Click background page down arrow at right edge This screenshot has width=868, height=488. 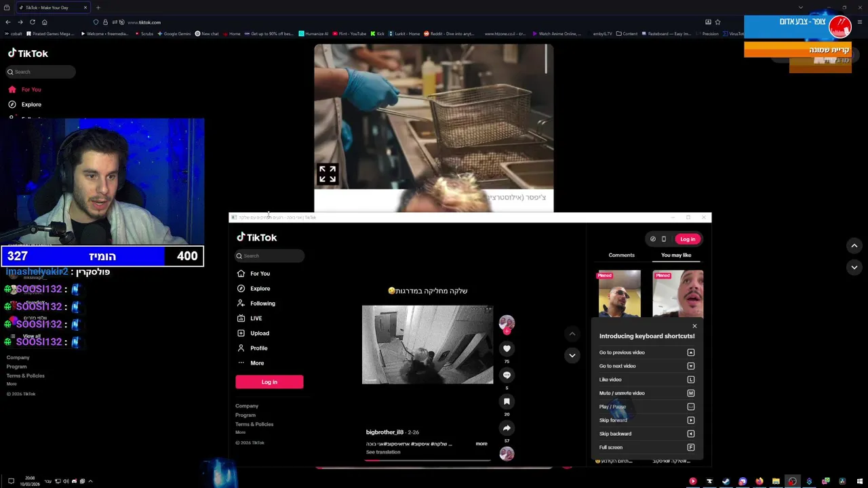854,267
